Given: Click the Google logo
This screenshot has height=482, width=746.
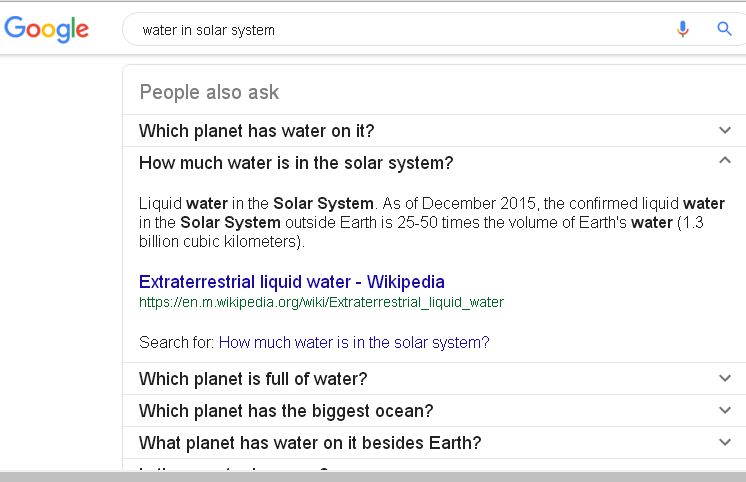Looking at the screenshot, I should coord(46,28).
